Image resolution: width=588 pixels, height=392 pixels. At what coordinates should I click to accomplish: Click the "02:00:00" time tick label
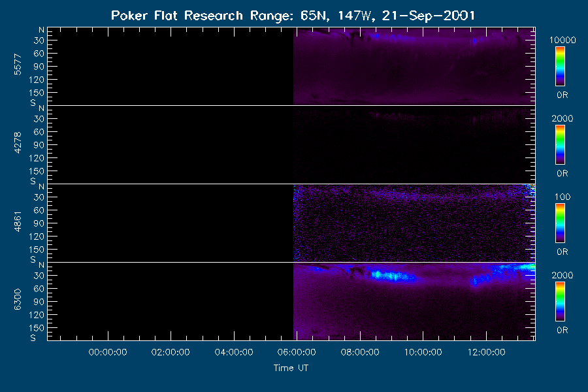click(x=171, y=352)
